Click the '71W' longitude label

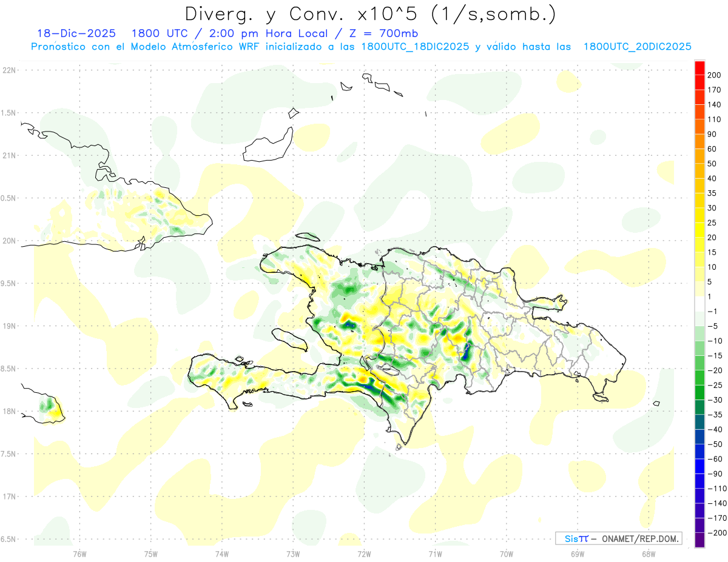(x=435, y=554)
